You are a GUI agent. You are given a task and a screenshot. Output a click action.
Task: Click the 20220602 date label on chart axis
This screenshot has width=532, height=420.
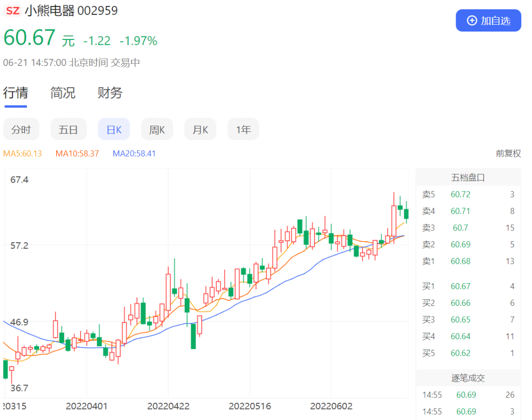(331, 406)
